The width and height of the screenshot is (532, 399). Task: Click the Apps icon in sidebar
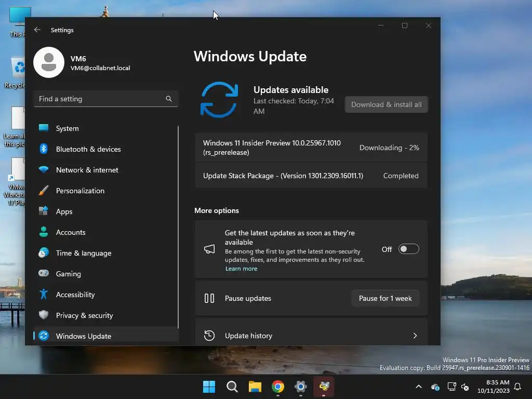[x=44, y=211]
